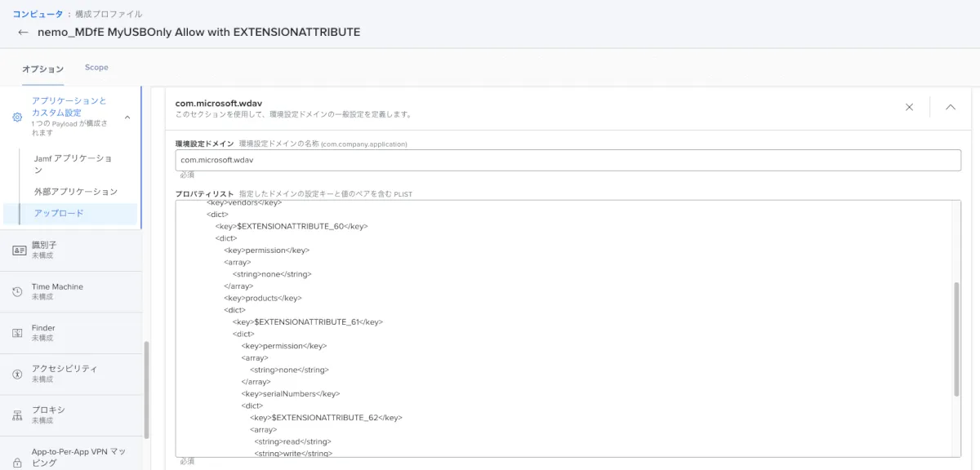Go back using the left arrow icon
The width and height of the screenshot is (980, 470).
pyautogui.click(x=23, y=33)
